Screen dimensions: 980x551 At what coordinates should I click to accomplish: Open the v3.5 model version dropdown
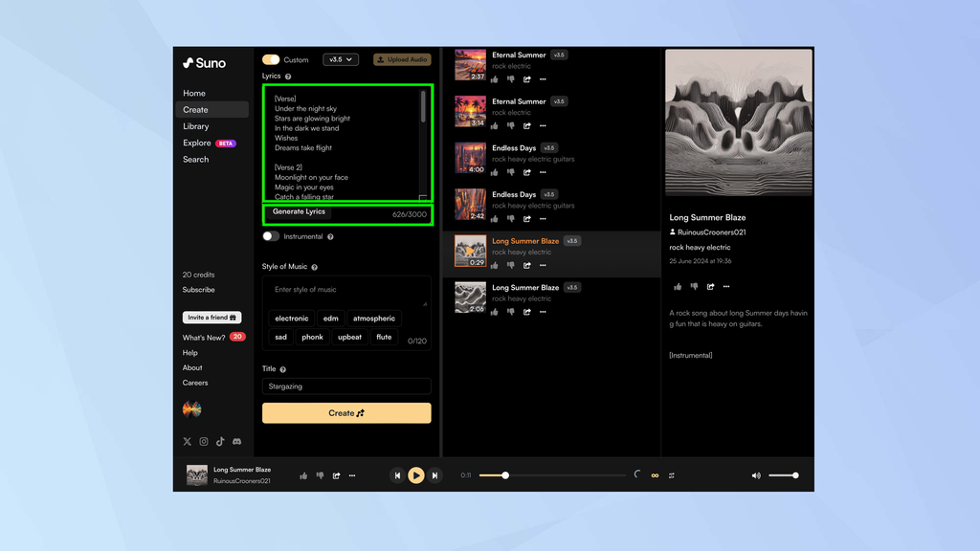tap(339, 59)
